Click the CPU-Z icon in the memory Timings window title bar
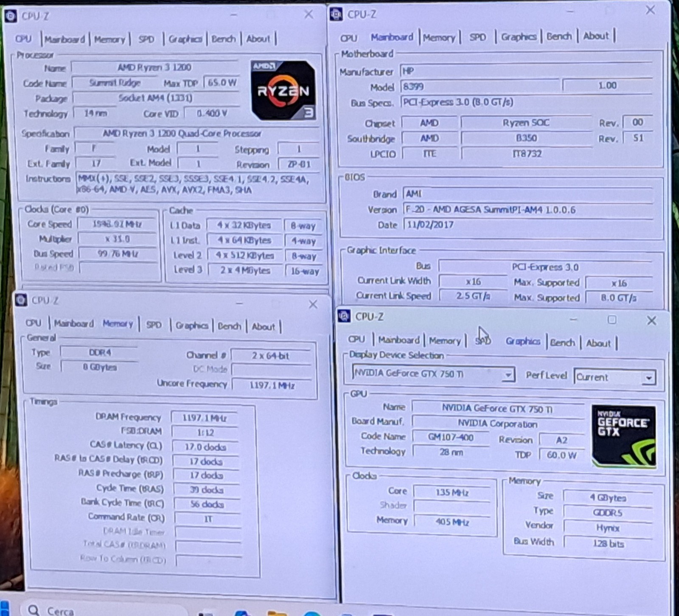 coord(21,300)
